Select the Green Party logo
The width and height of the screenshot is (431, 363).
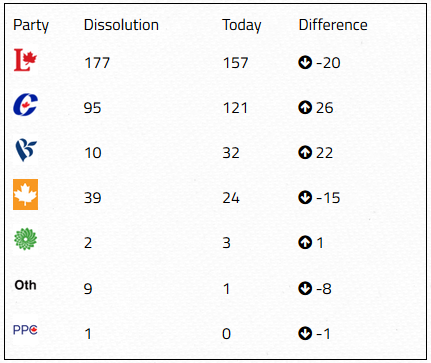click(x=25, y=239)
